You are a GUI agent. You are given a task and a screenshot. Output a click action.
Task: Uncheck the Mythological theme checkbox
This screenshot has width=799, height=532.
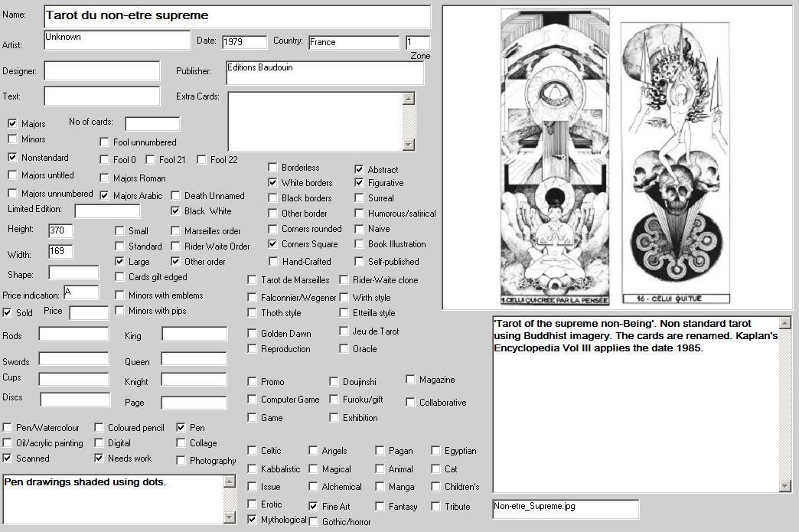(252, 519)
